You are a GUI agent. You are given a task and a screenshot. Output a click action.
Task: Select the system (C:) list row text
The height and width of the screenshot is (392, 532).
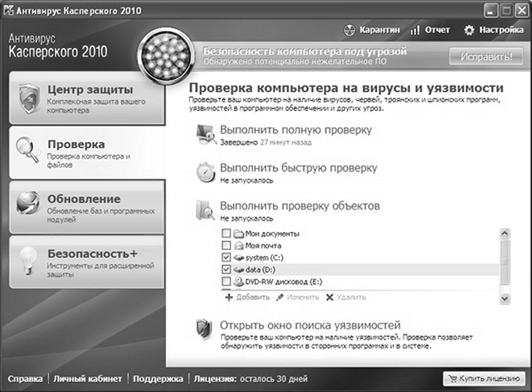(265, 258)
